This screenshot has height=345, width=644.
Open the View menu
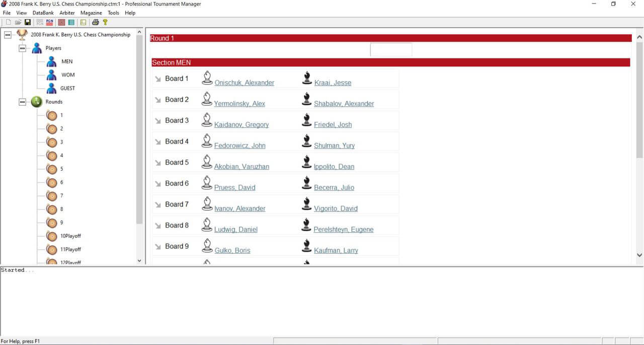(x=22, y=13)
